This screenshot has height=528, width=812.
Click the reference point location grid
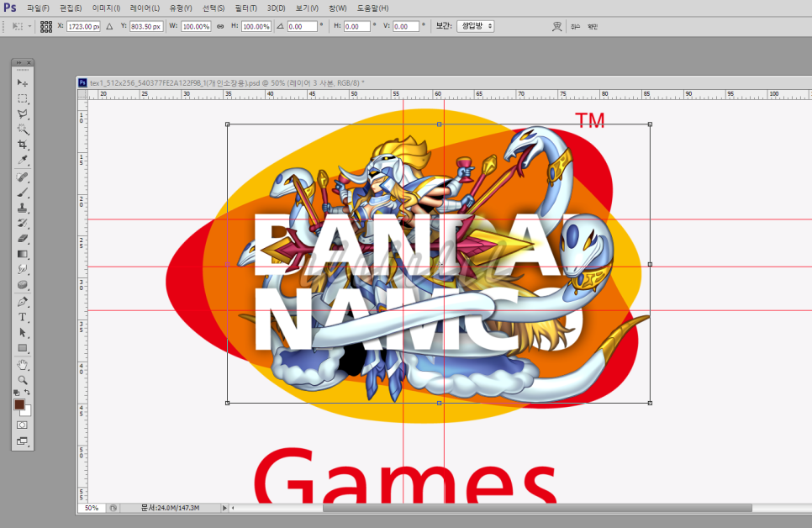coord(46,26)
